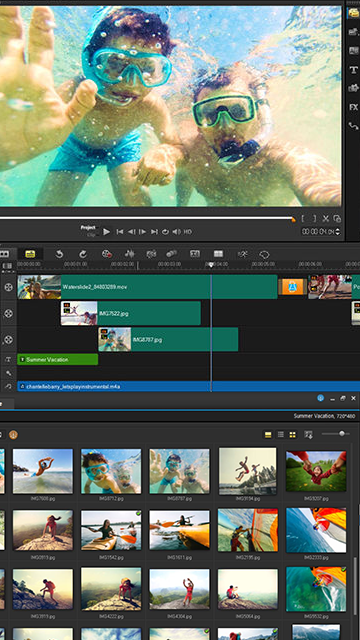Open the FX filter library

(353, 107)
